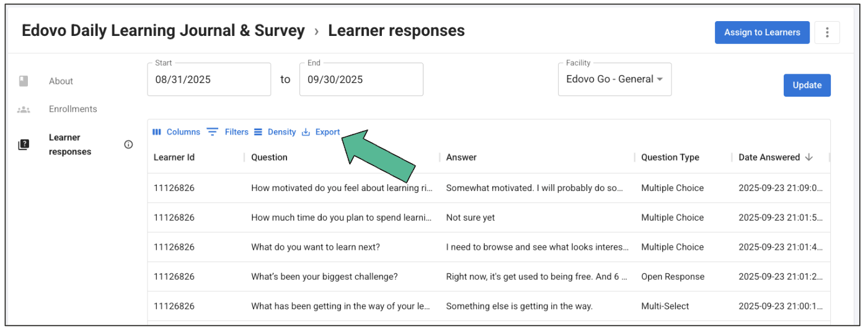Toggle sort arrow on Date Answered column
This screenshot has height=331, width=868.
click(808, 157)
